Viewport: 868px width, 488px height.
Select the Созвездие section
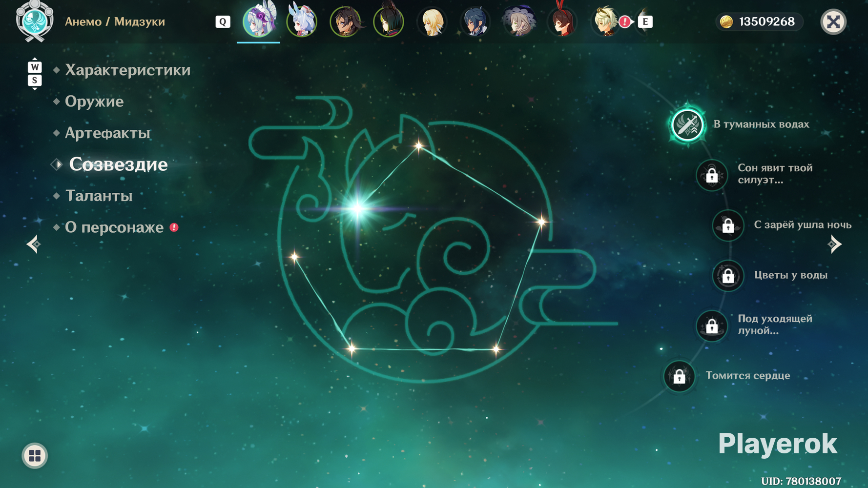[x=118, y=164]
